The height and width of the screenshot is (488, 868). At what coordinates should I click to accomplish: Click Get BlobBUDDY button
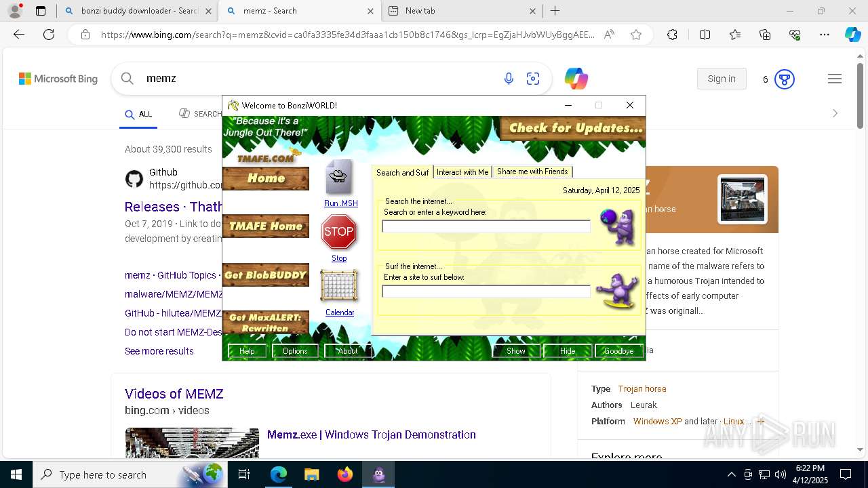(x=266, y=274)
